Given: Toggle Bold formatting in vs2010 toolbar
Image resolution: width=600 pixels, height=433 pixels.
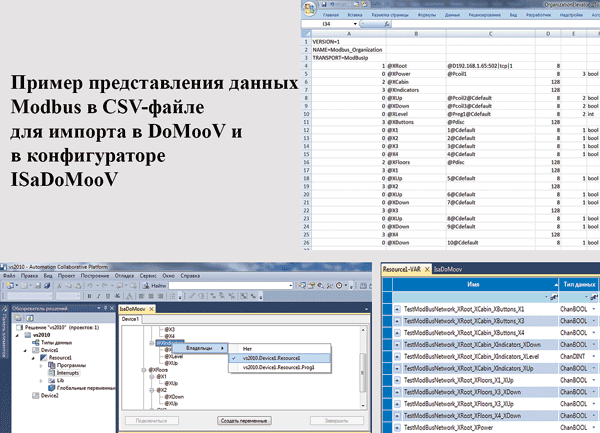Looking at the screenshot, I should [89, 296].
